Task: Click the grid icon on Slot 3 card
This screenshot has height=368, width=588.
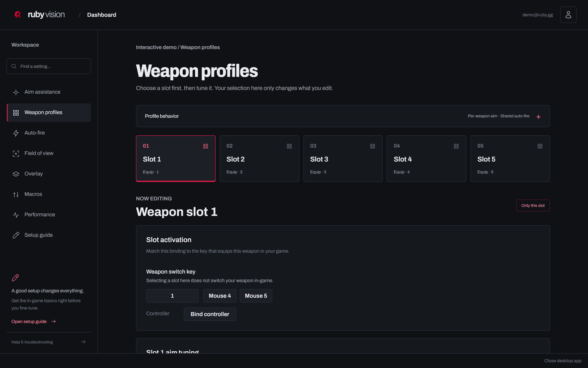Action: (x=372, y=146)
